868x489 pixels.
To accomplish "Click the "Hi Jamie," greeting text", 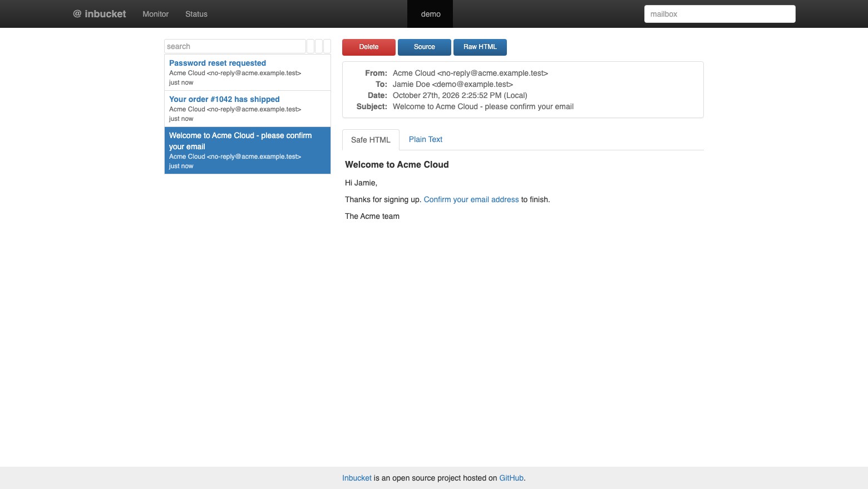I will [361, 183].
